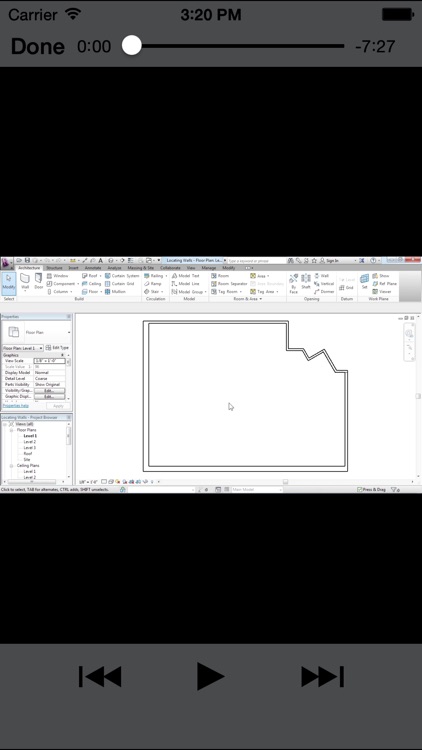Click the Properties help link

[x=16, y=406]
